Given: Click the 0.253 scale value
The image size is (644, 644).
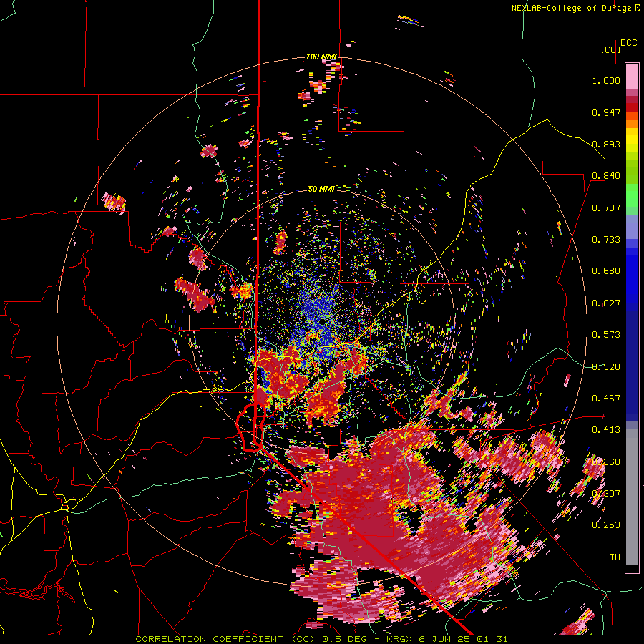Looking at the screenshot, I should [606, 525].
